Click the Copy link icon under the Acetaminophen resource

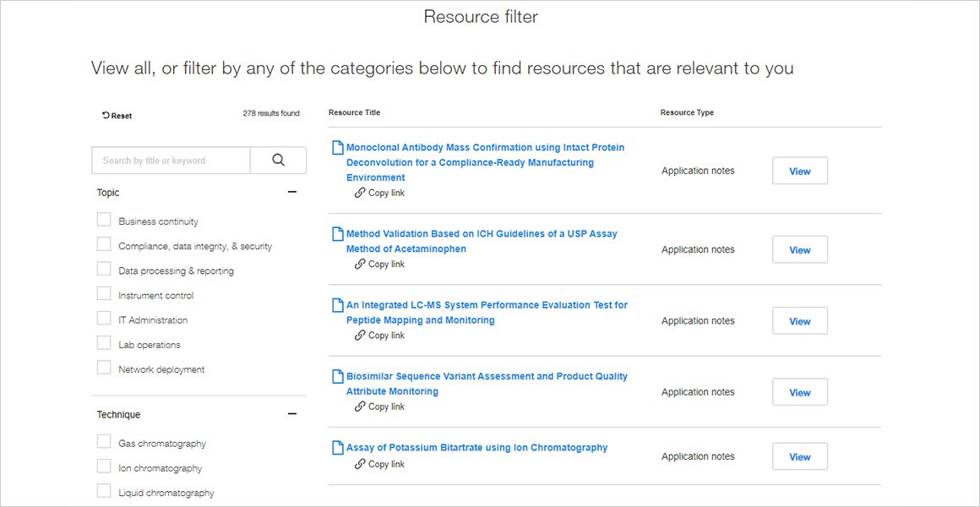[x=358, y=264]
